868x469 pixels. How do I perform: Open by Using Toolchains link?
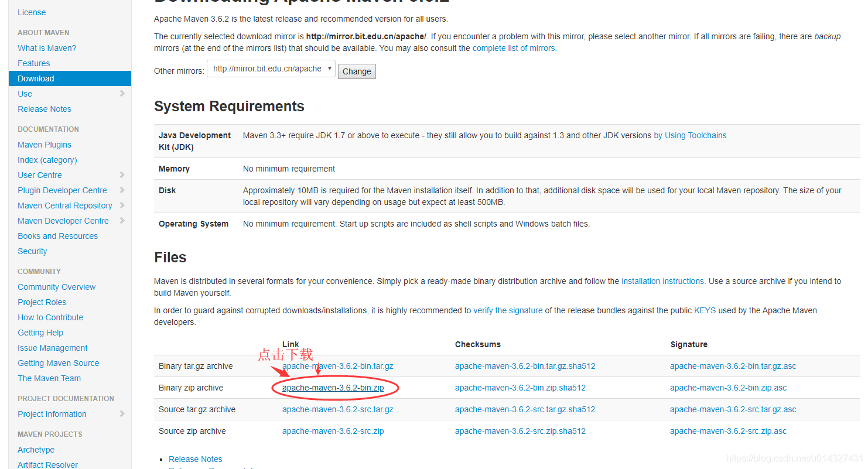pyautogui.click(x=690, y=135)
